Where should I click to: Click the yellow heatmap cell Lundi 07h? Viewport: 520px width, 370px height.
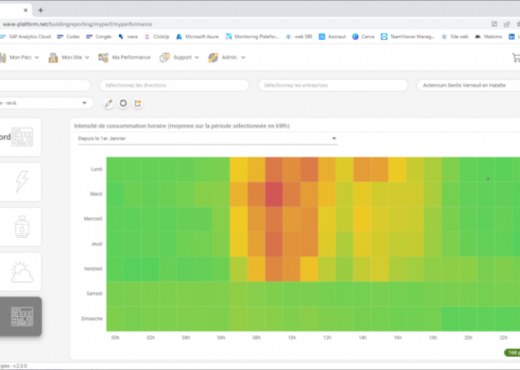coord(239,169)
